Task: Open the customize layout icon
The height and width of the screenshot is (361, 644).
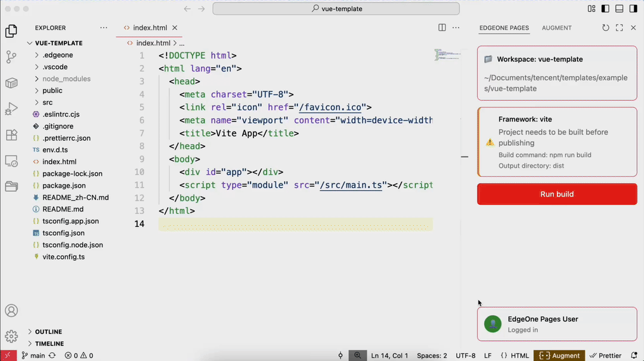Action: click(x=592, y=8)
